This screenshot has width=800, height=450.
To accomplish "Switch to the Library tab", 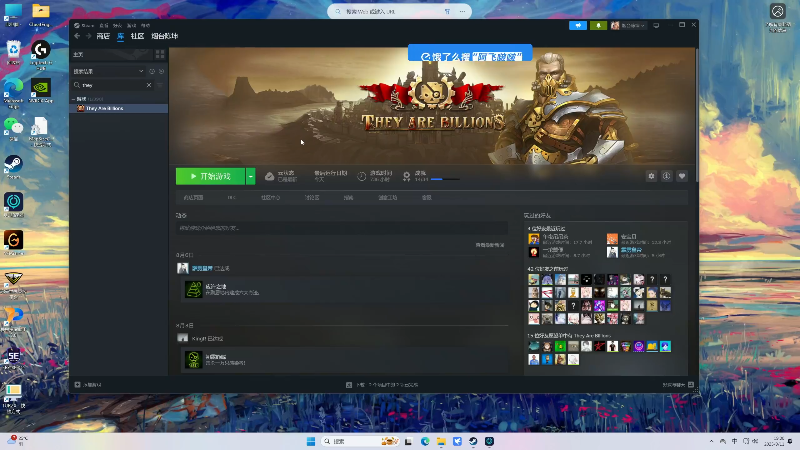I will pos(120,36).
